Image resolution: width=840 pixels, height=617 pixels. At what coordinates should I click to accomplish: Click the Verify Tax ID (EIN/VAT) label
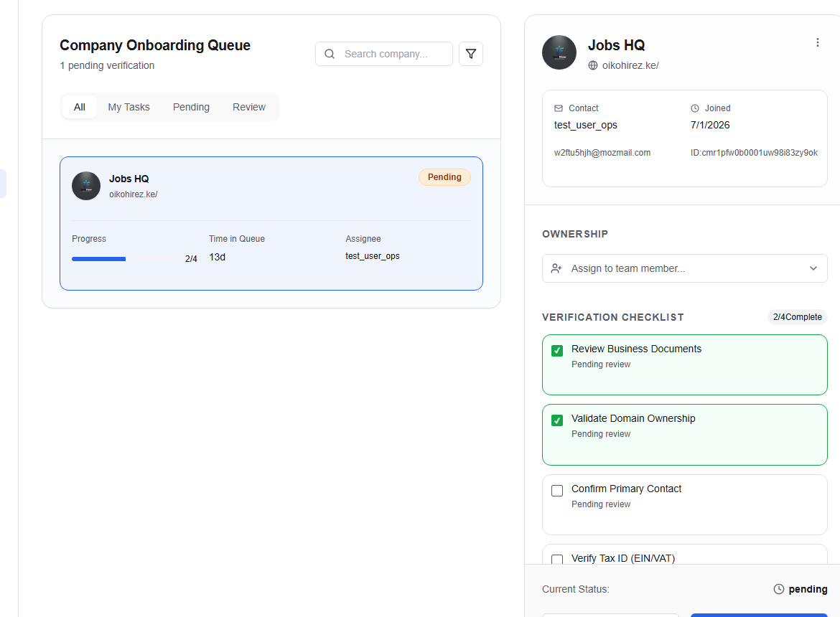pyautogui.click(x=623, y=558)
